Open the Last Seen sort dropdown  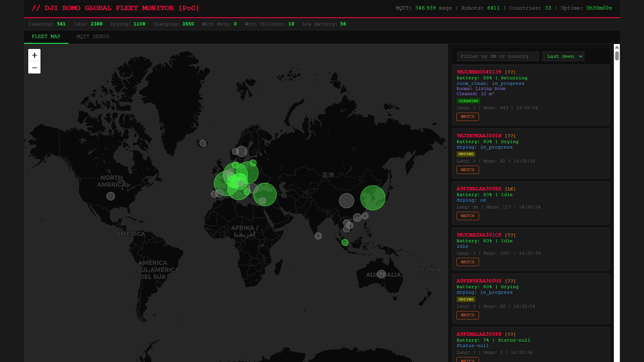(x=563, y=56)
